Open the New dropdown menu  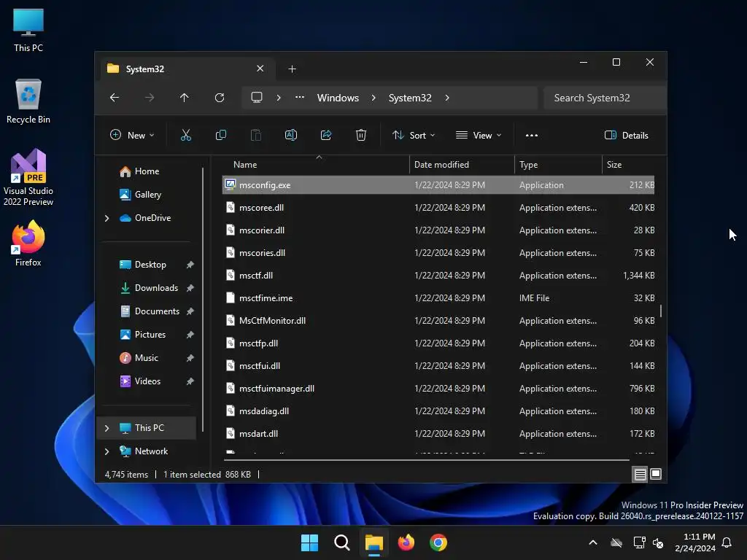click(132, 135)
